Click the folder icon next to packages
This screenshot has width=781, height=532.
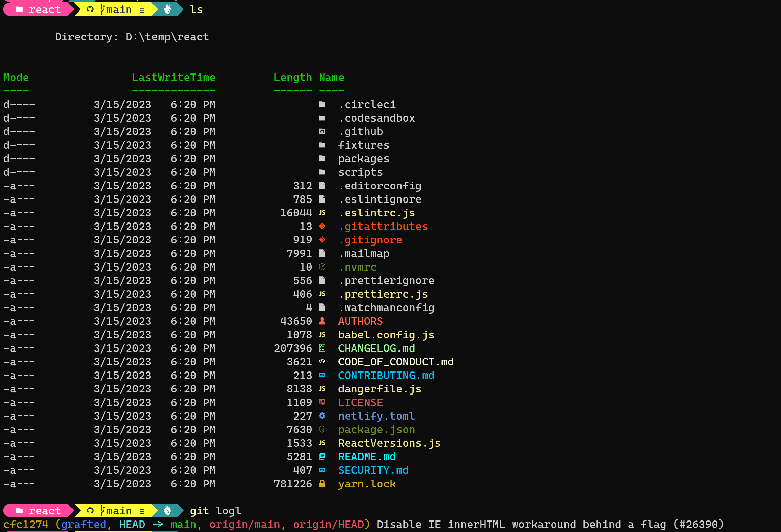322,158
